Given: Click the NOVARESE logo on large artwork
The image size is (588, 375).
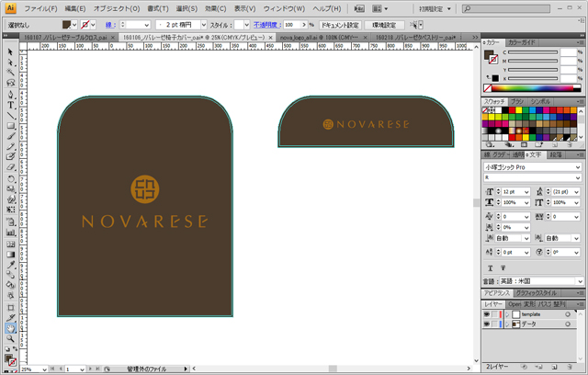Looking at the screenshot, I should click(x=145, y=202).
